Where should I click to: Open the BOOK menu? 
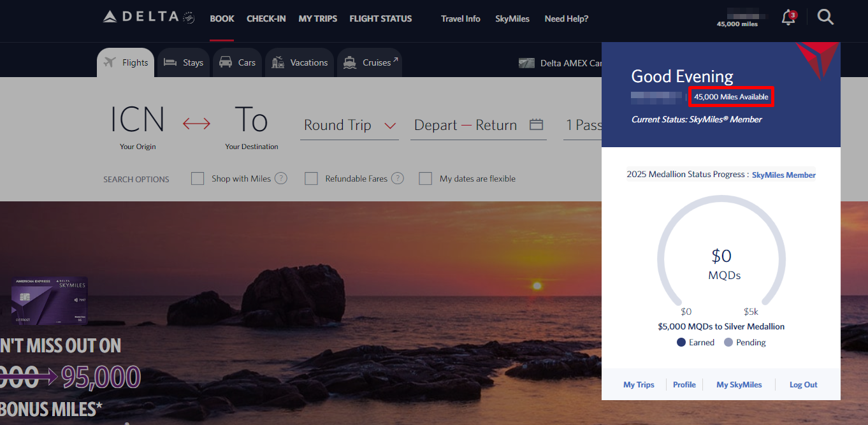[x=222, y=18]
